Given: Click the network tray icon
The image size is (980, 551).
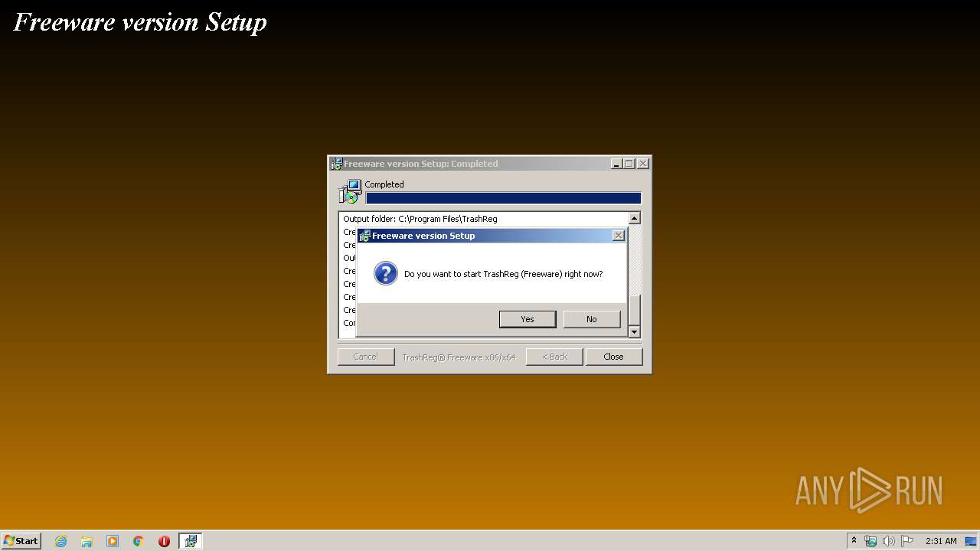Looking at the screenshot, I should coord(871,541).
